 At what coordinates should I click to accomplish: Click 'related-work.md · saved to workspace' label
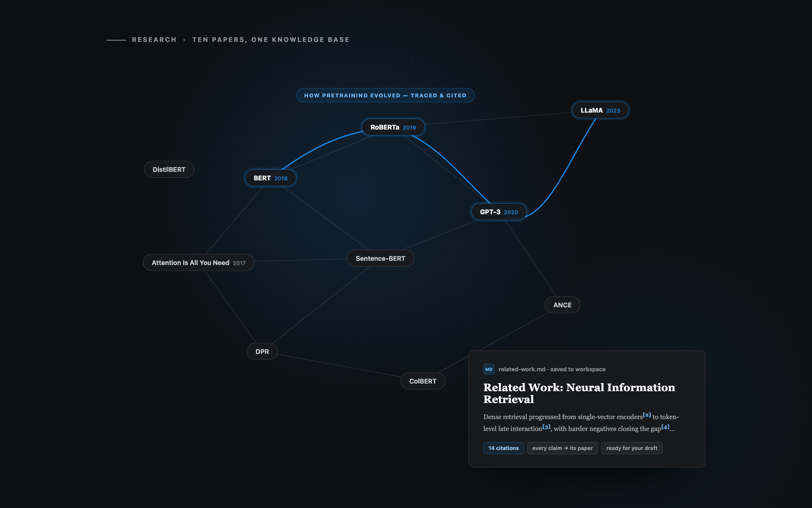pyautogui.click(x=552, y=369)
